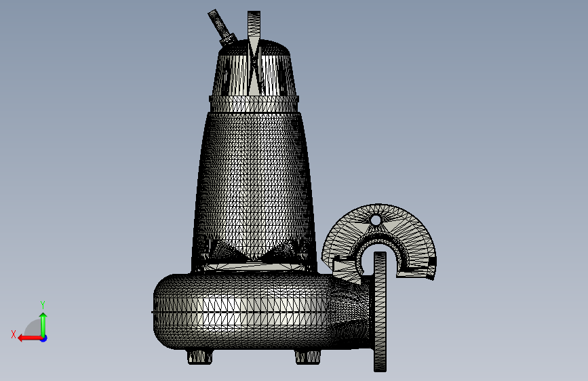Click the red X axis arrow of triad
The width and height of the screenshot is (588, 381).
(x=29, y=338)
